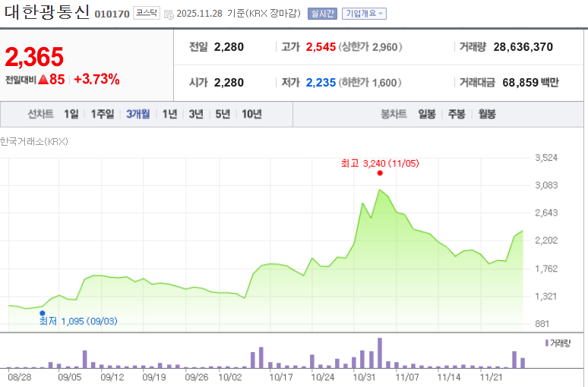Click the 전일 value 2,280

(229, 47)
